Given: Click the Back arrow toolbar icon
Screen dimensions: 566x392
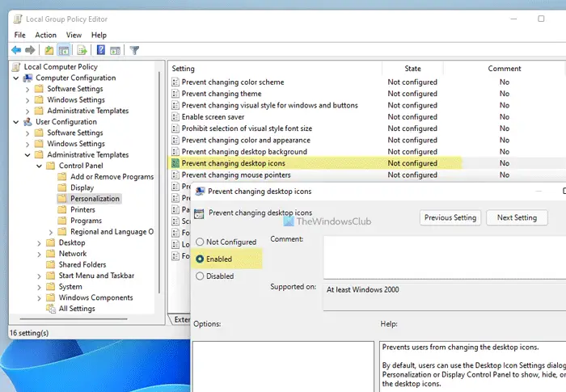Looking at the screenshot, I should click(x=16, y=50).
